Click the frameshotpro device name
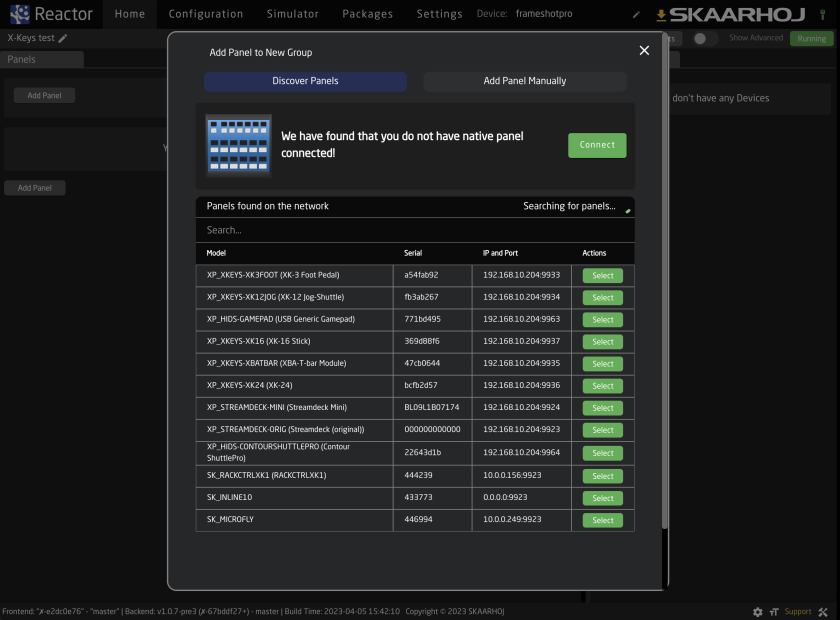Viewport: 840px width, 620px height. coord(544,13)
